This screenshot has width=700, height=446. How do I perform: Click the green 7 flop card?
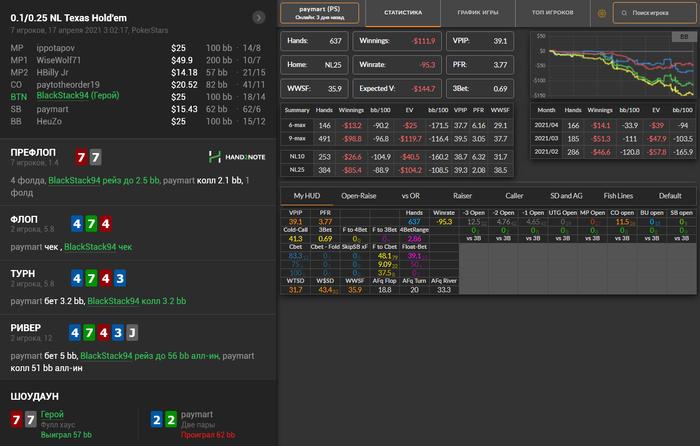click(x=91, y=224)
